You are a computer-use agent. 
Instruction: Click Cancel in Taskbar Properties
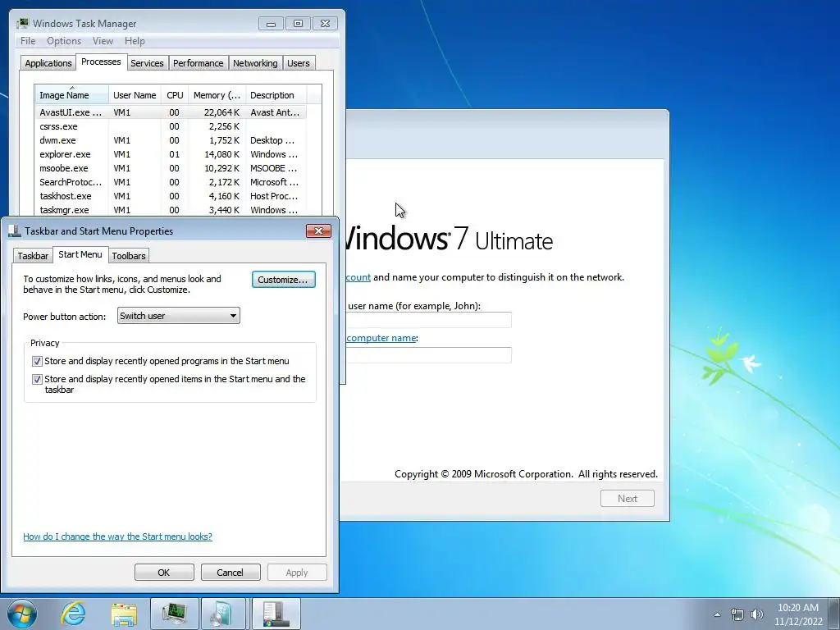coord(231,572)
